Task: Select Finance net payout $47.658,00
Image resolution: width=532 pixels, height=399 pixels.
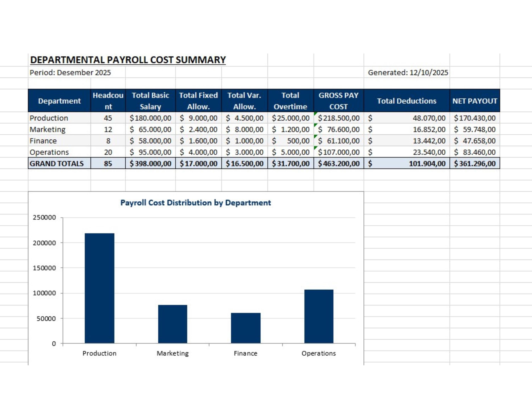Action: tap(475, 141)
